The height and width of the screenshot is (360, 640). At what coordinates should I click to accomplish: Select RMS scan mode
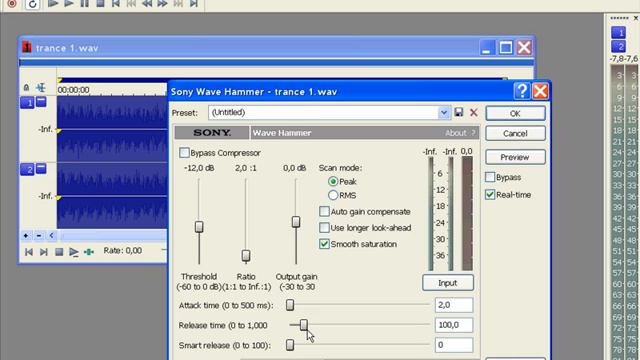333,195
